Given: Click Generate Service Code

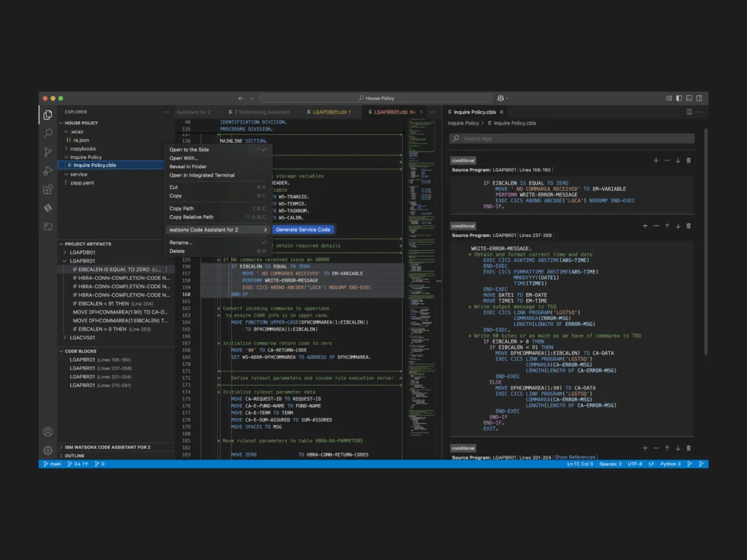Looking at the screenshot, I should (303, 230).
